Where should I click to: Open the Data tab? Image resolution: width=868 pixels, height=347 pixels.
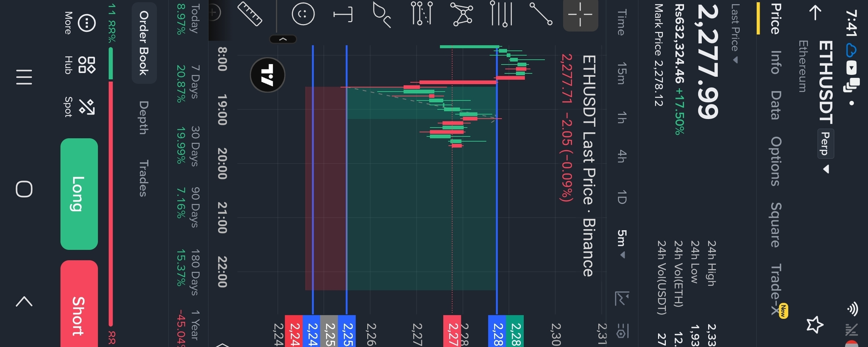[x=776, y=105]
